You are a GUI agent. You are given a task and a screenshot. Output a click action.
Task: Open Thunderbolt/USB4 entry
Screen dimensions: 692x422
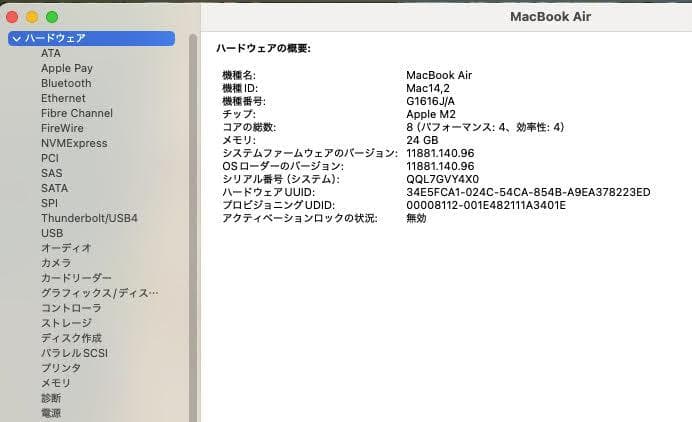click(89, 219)
